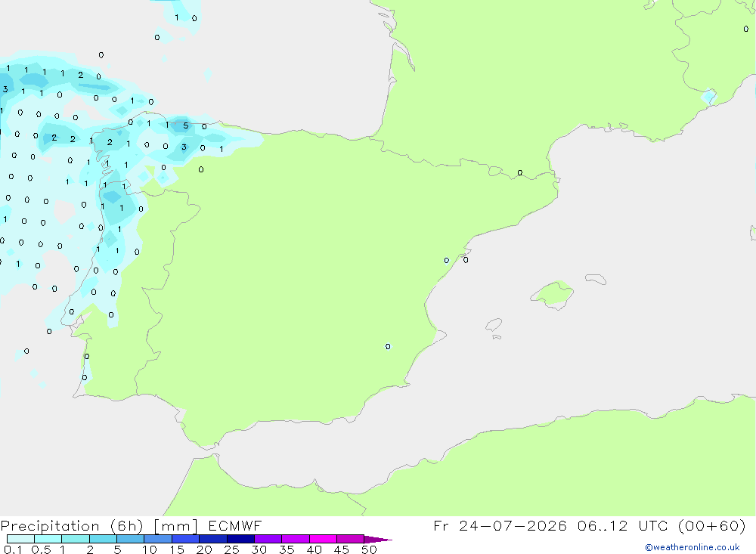Image resolution: width=756 pixels, height=554 pixels.
Task: Click the 3 mm value at the far left edge
Action: [x=5, y=89]
